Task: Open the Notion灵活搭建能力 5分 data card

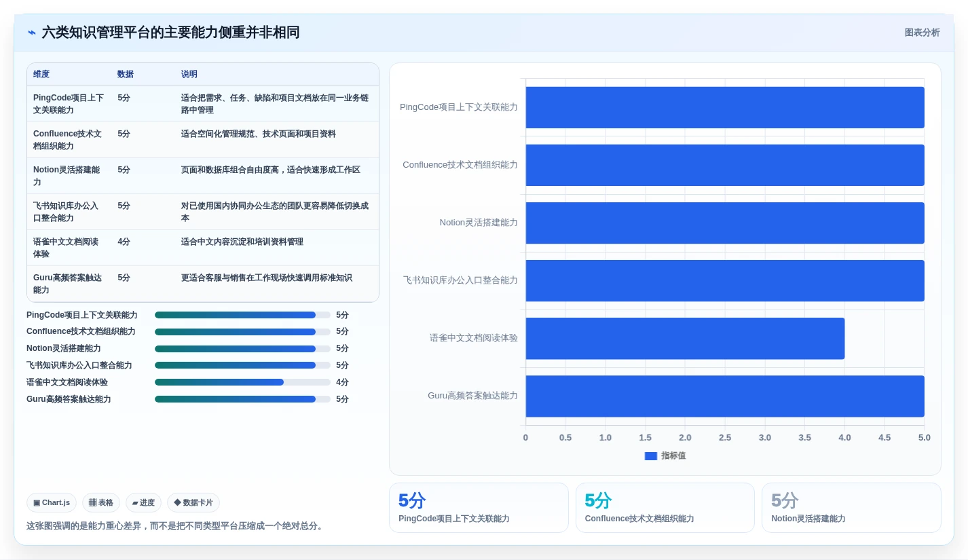Action: (x=851, y=508)
